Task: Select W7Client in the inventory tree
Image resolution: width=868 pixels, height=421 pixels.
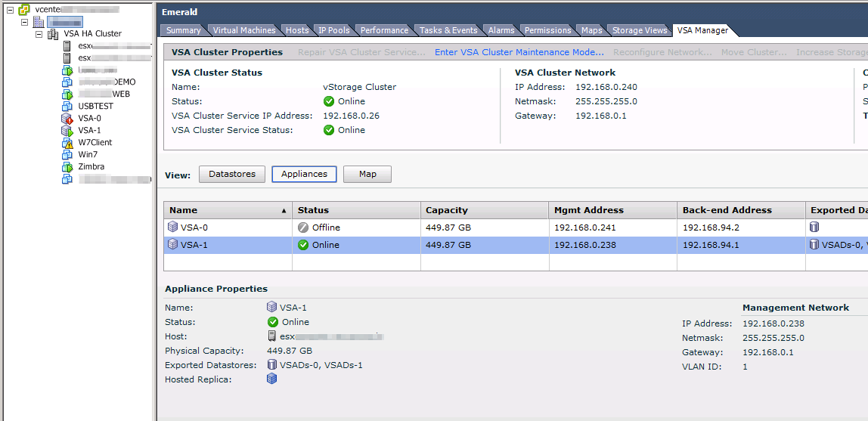Action: pyautogui.click(x=95, y=142)
